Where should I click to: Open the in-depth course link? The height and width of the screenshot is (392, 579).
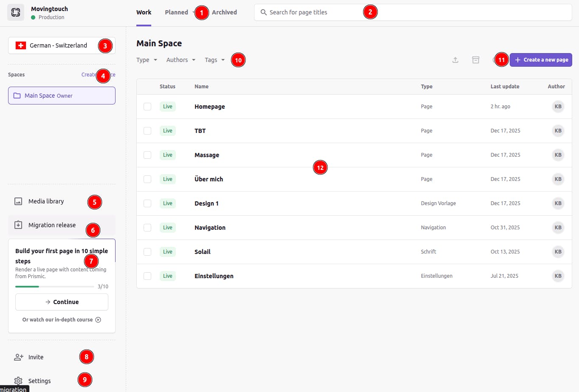tap(62, 320)
